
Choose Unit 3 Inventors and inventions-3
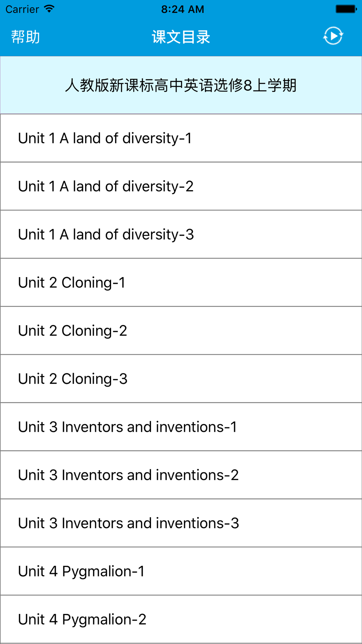181,523
